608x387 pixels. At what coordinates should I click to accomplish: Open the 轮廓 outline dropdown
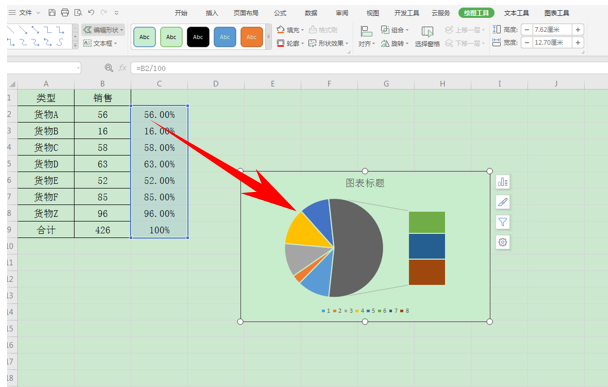pos(290,43)
